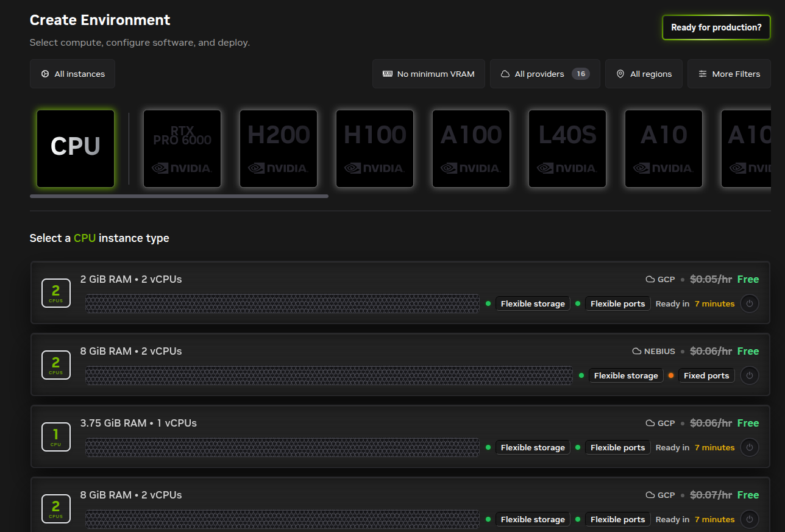Click 7 minutes on the 2 GiB RAM row
Screen dimensions: 785x532
pos(714,303)
